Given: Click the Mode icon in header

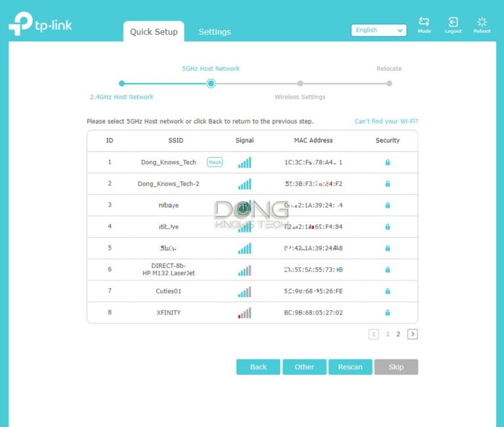Looking at the screenshot, I should [x=424, y=23].
